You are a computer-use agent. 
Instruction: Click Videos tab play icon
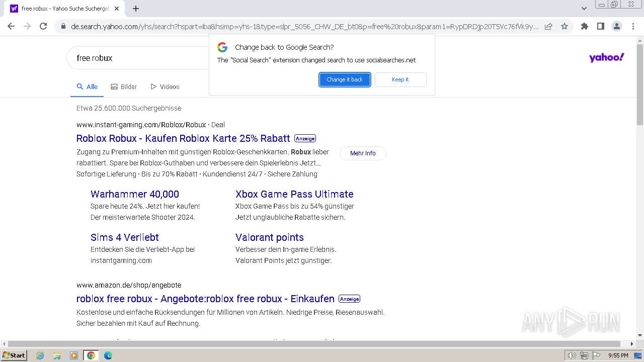pyautogui.click(x=153, y=86)
